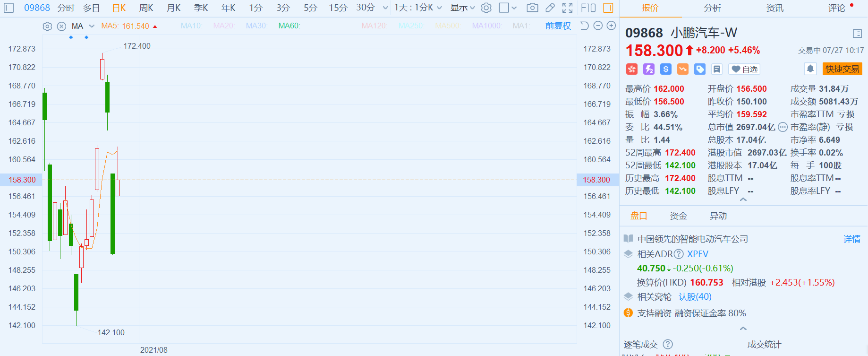
Task: Click the purple lightning Level 2 icon
Action: click(x=649, y=69)
